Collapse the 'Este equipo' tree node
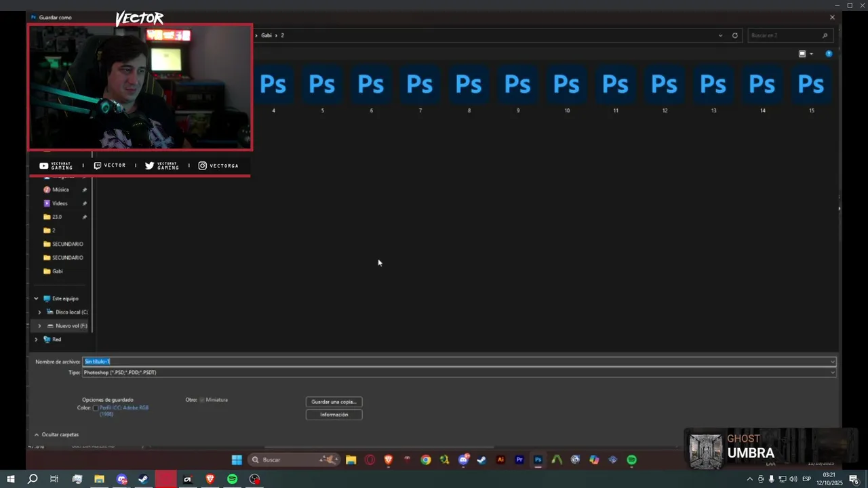The image size is (868, 488). click(x=36, y=298)
